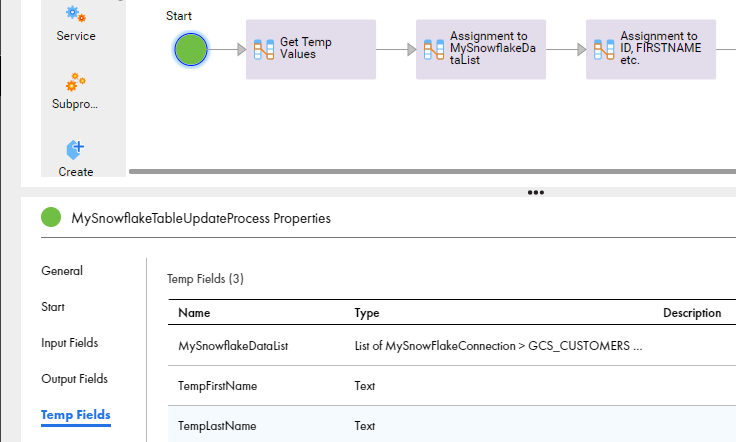Click the Type column header
This screenshot has height=442, width=736.
pyautogui.click(x=367, y=313)
